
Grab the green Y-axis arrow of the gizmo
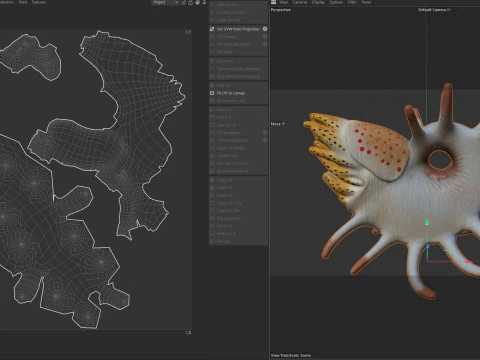pyautogui.click(x=427, y=223)
